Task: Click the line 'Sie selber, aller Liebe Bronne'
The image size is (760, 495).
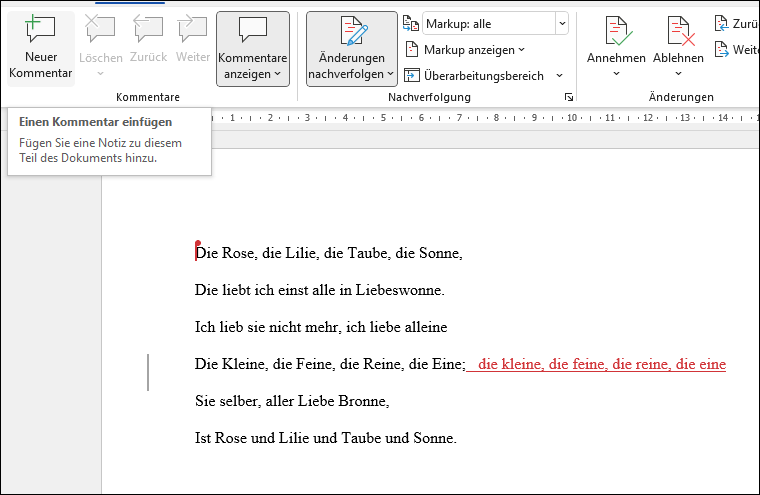Action: 292,401
